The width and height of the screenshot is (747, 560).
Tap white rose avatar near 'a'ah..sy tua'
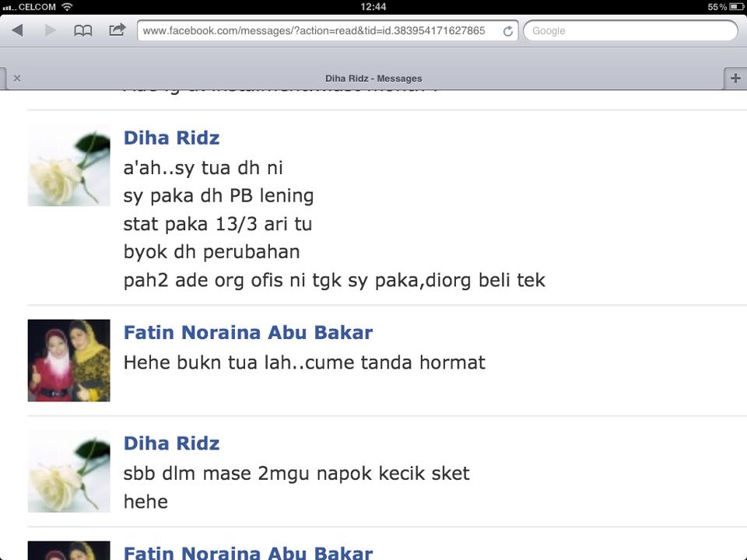click(68, 166)
